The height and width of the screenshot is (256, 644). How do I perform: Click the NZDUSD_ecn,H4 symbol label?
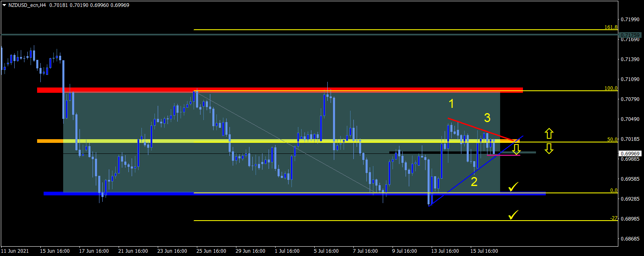pos(27,5)
